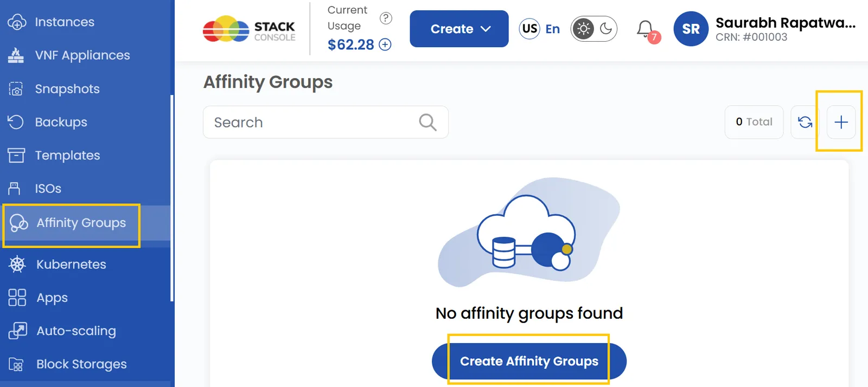This screenshot has height=387, width=868.
Task: Click the Apps grid icon
Action: point(17,298)
